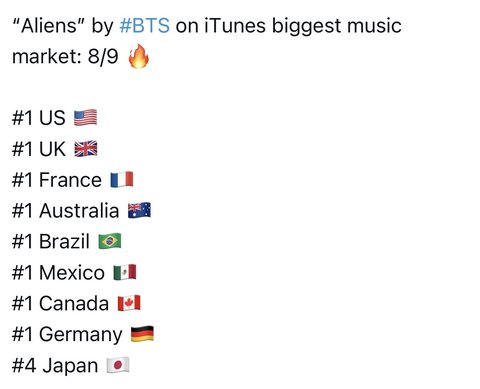Select the Germany flag emoji
Viewport: 480px width, 389px height.
tap(142, 334)
